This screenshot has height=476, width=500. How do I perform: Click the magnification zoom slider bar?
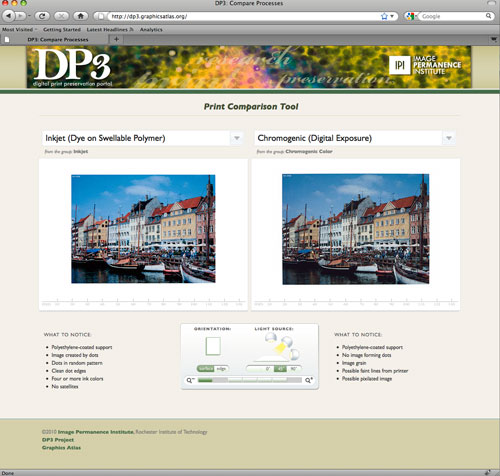(250, 380)
